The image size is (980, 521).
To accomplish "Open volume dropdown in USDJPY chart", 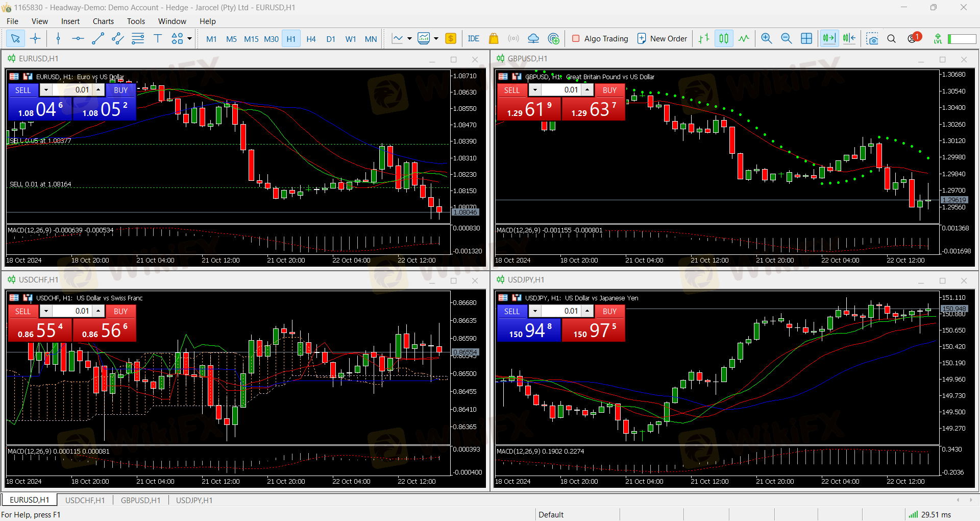I will pyautogui.click(x=535, y=311).
